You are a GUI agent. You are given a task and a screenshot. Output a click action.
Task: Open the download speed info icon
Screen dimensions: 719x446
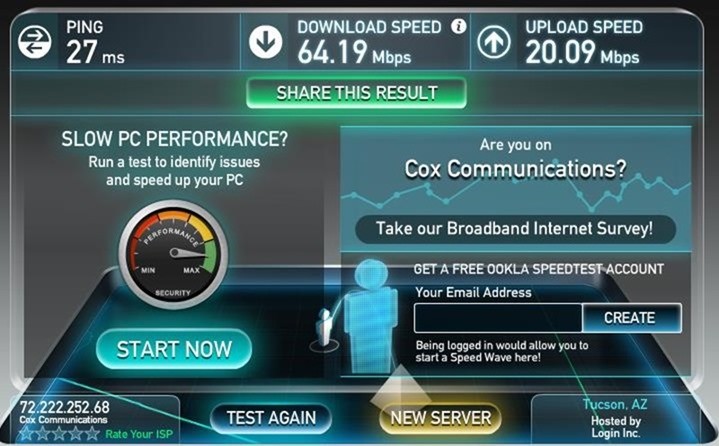click(458, 26)
